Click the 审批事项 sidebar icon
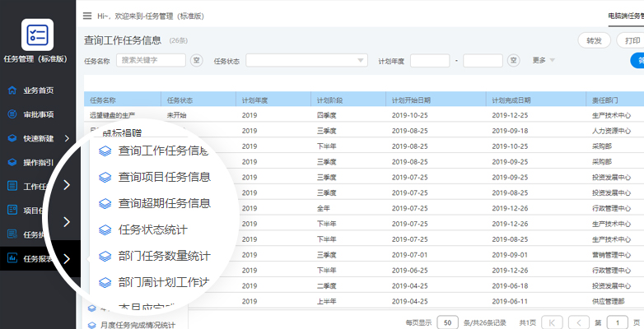Screen dimensions: 644x329 pos(12,114)
